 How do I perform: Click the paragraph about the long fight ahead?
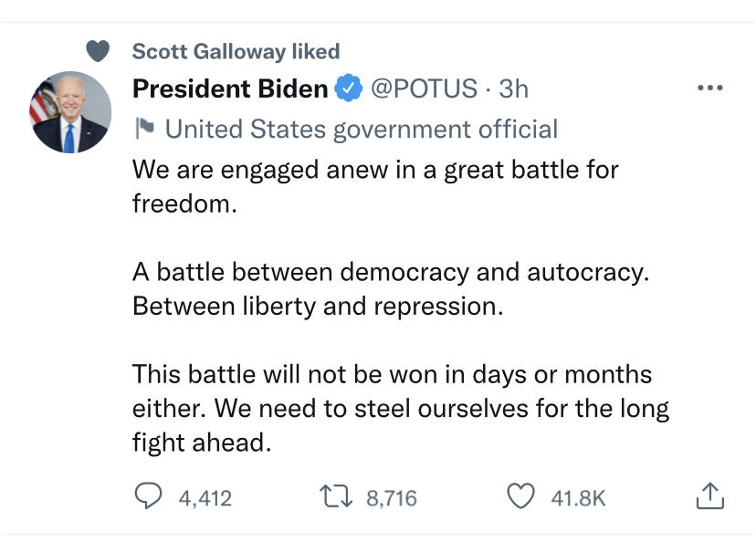click(401, 408)
